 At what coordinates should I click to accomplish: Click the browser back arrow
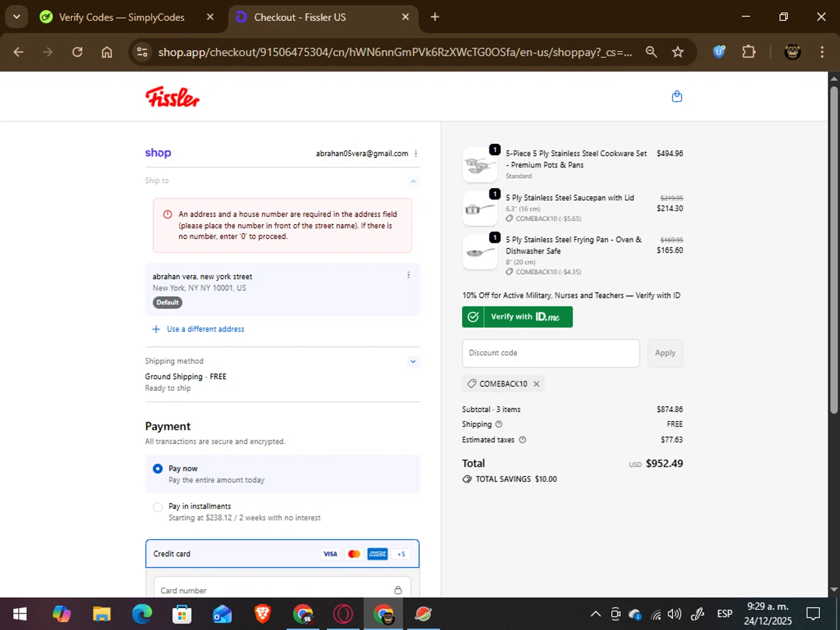tap(18, 52)
